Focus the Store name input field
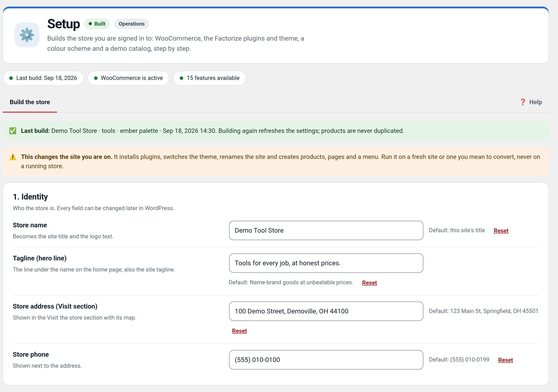Screen dimensions: 558x392 click(326, 230)
